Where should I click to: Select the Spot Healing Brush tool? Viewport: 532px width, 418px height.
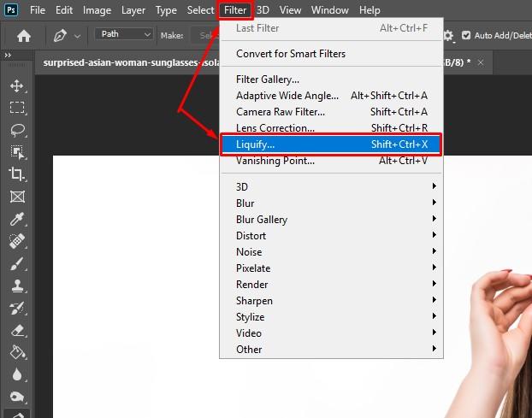tap(17, 241)
